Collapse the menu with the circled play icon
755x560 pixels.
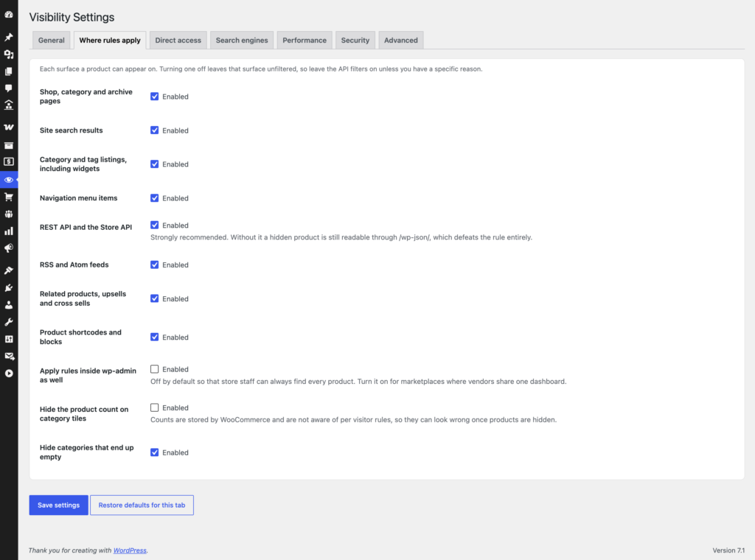(x=9, y=374)
